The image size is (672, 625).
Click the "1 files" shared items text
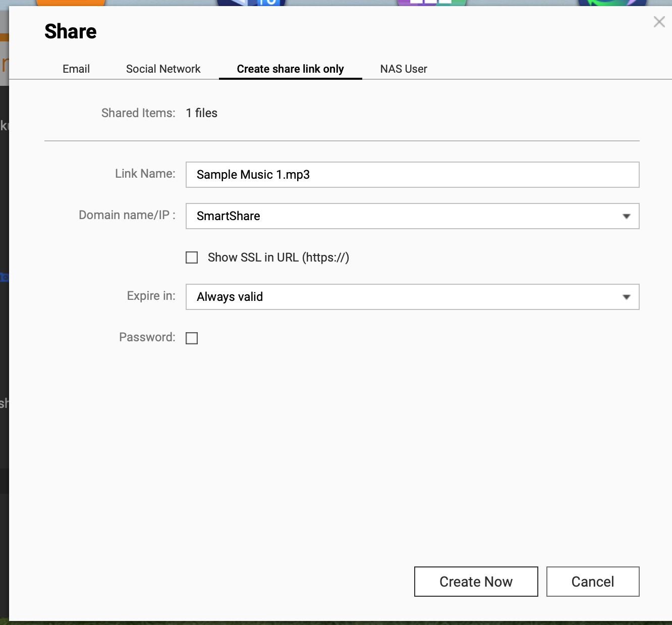[201, 113]
